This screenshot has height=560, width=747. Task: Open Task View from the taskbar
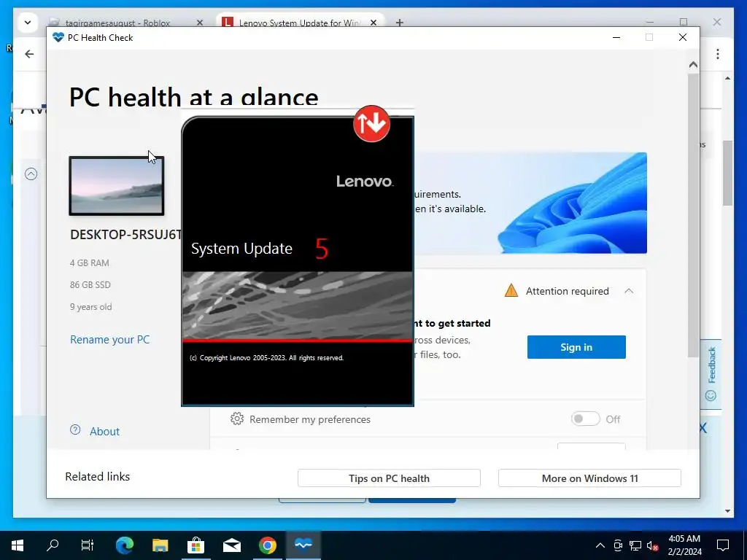[88, 545]
